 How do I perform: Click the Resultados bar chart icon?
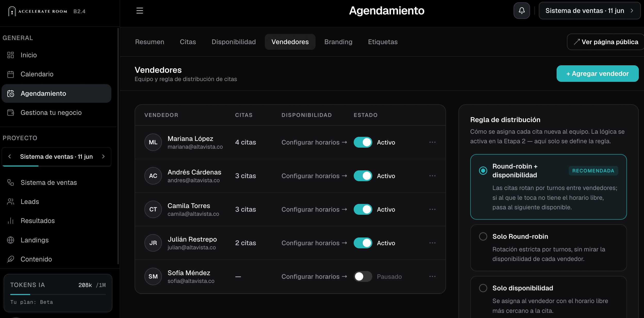coord(11,221)
